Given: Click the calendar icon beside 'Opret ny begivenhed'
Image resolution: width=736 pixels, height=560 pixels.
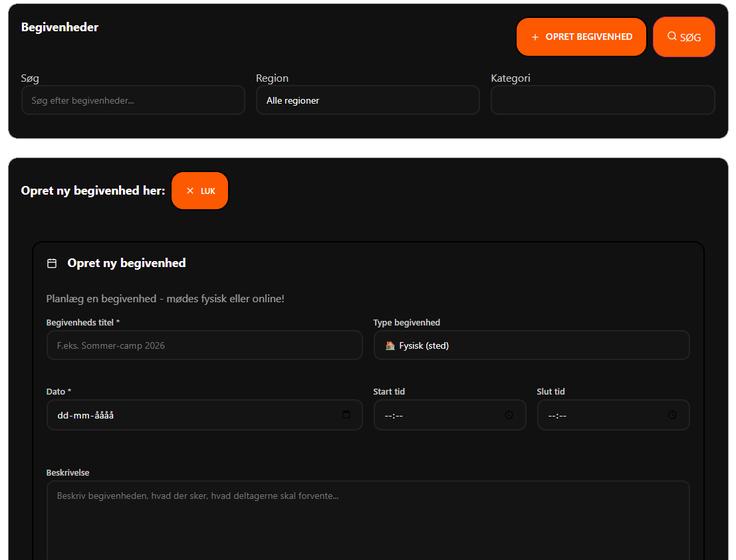Looking at the screenshot, I should click(52, 264).
